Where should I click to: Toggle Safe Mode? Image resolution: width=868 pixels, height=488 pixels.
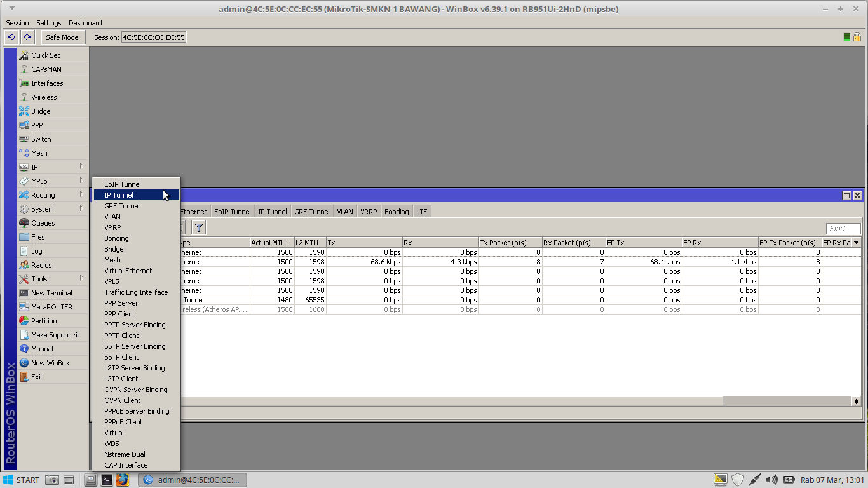(62, 37)
